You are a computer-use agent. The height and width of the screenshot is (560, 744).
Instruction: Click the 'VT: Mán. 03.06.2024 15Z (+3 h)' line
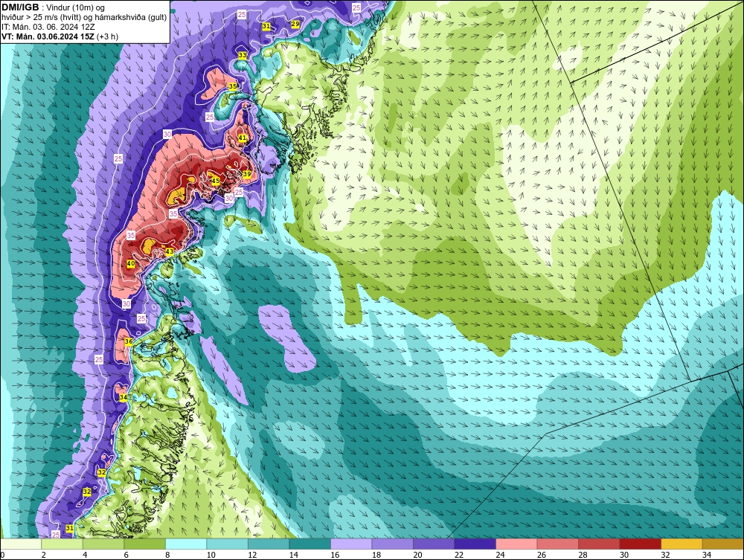coord(60,36)
